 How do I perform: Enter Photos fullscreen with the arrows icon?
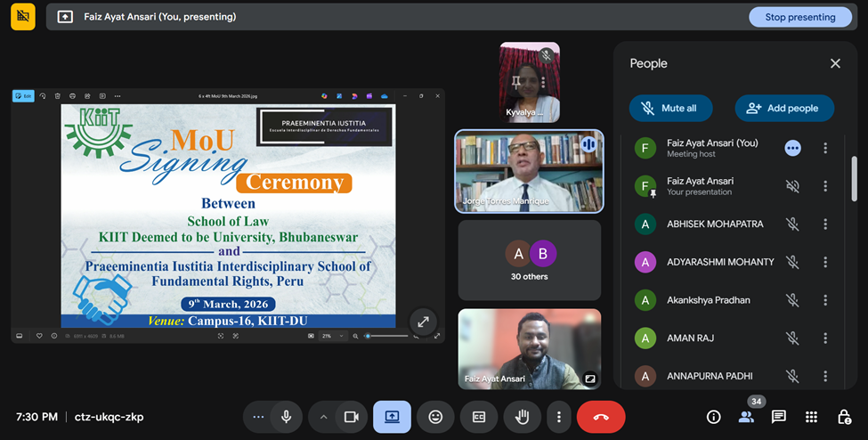[x=437, y=336]
